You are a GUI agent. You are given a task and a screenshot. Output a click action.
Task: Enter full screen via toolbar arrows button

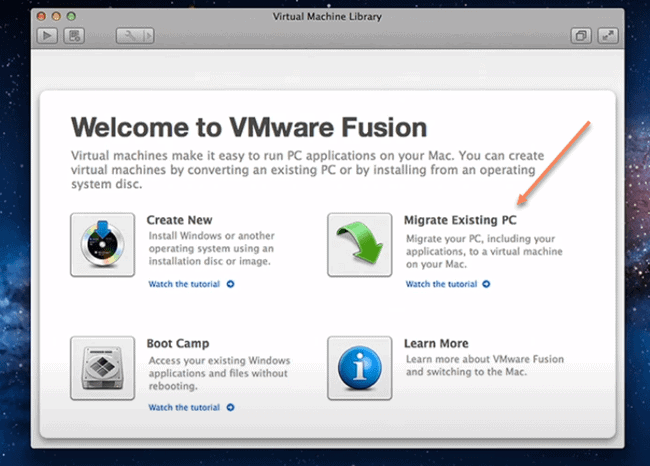608,36
